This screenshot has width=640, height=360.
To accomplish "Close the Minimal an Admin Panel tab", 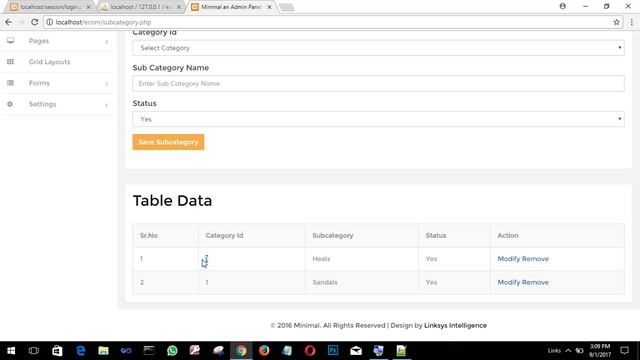I will (x=269, y=7).
